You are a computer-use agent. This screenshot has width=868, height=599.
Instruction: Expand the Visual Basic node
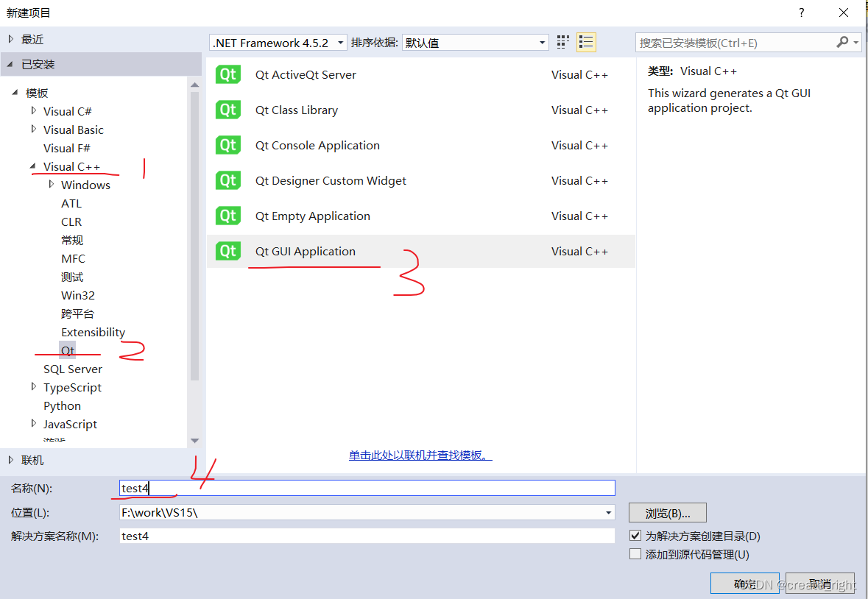click(x=34, y=129)
